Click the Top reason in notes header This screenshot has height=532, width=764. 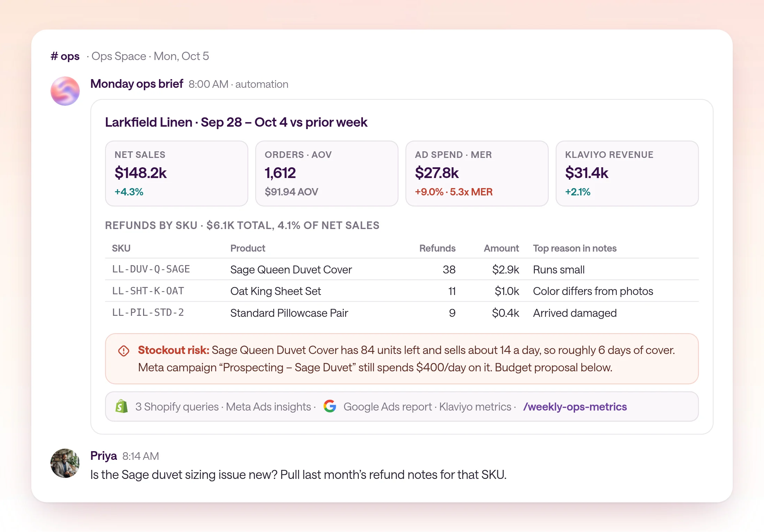coord(575,248)
